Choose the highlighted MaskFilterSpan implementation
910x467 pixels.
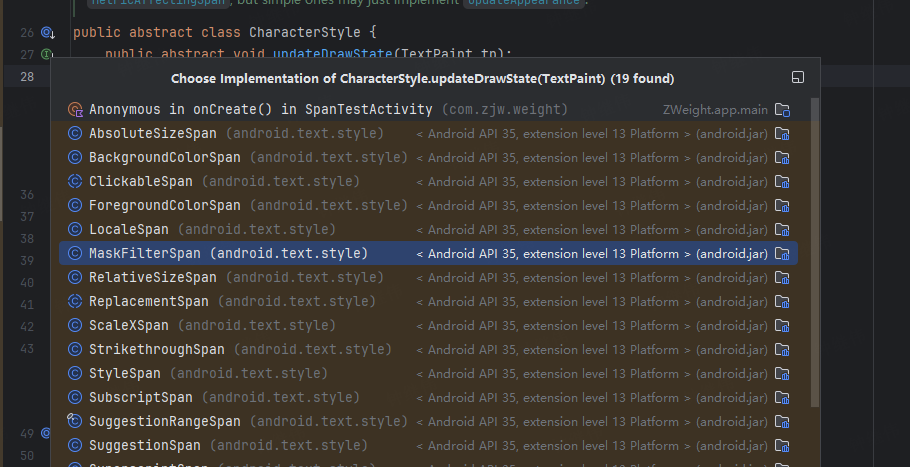click(x=428, y=254)
